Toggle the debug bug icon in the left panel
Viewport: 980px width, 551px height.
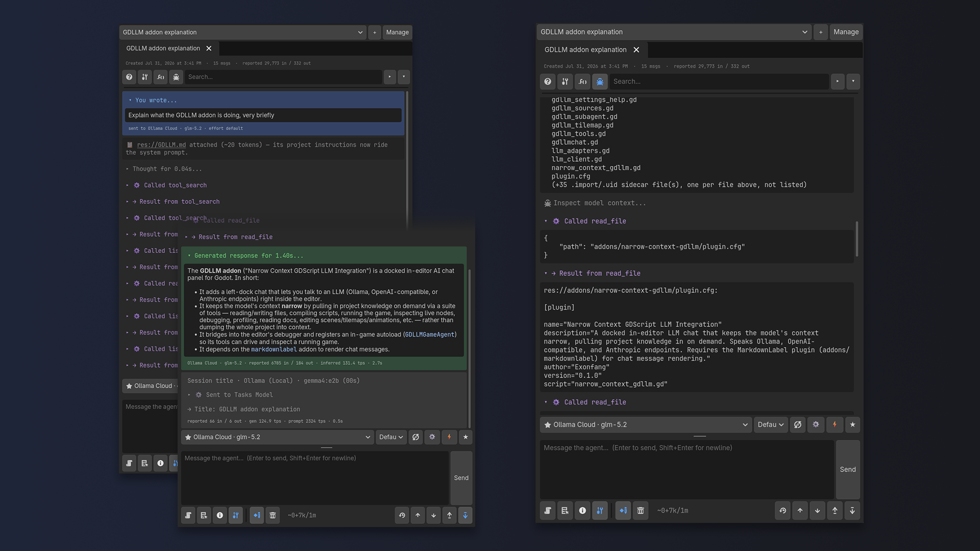176,77
